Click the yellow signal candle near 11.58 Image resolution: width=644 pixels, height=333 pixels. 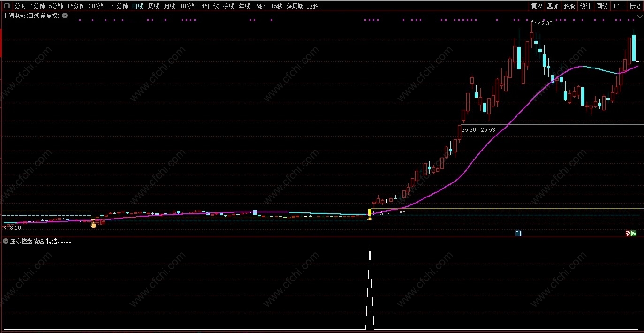pos(370,212)
